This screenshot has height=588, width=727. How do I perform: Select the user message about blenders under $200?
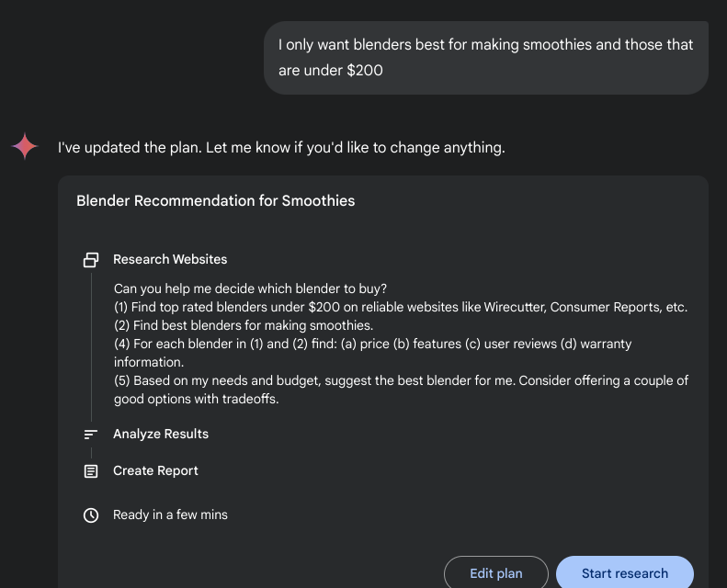point(486,58)
